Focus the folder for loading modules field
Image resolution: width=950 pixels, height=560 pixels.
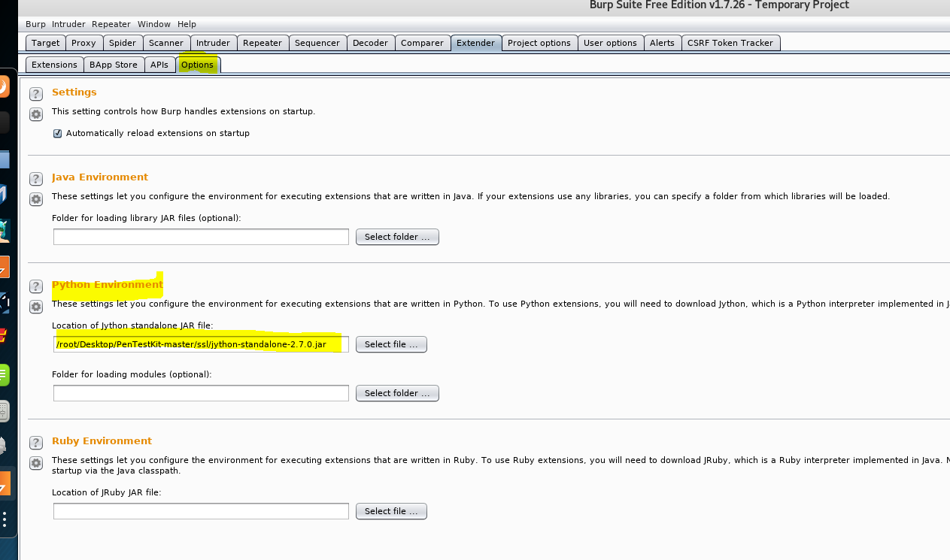pos(201,393)
